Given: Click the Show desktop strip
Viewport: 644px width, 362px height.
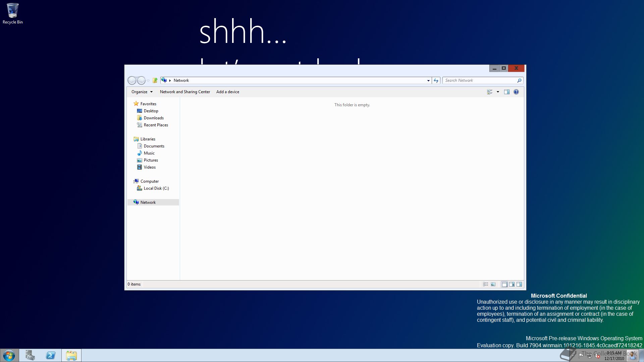Looking at the screenshot, I should (x=641, y=356).
